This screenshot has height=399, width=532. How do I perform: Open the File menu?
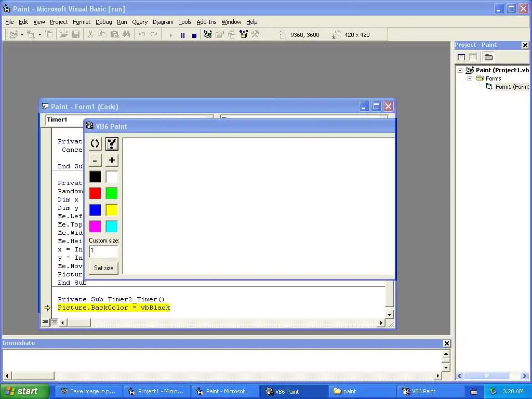(9, 22)
